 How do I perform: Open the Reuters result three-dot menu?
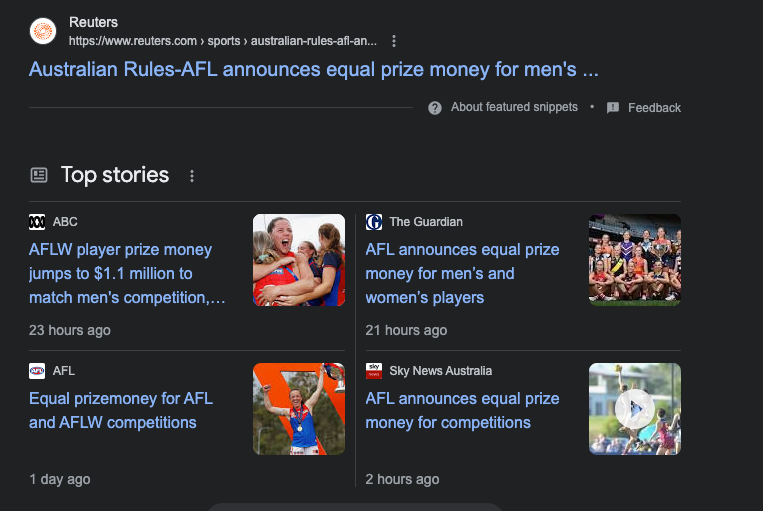pyautogui.click(x=394, y=41)
